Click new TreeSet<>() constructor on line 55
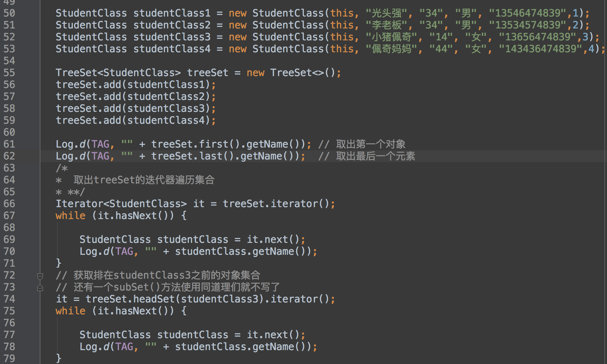This screenshot has height=364, width=607. 291,73
